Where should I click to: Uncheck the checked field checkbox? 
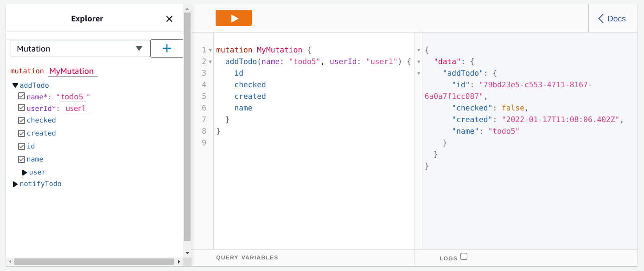(x=21, y=120)
